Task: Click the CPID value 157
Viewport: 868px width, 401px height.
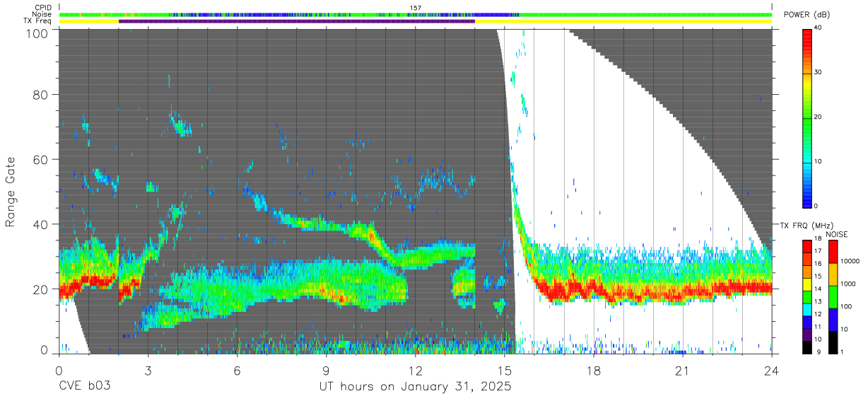Action: coord(416,8)
